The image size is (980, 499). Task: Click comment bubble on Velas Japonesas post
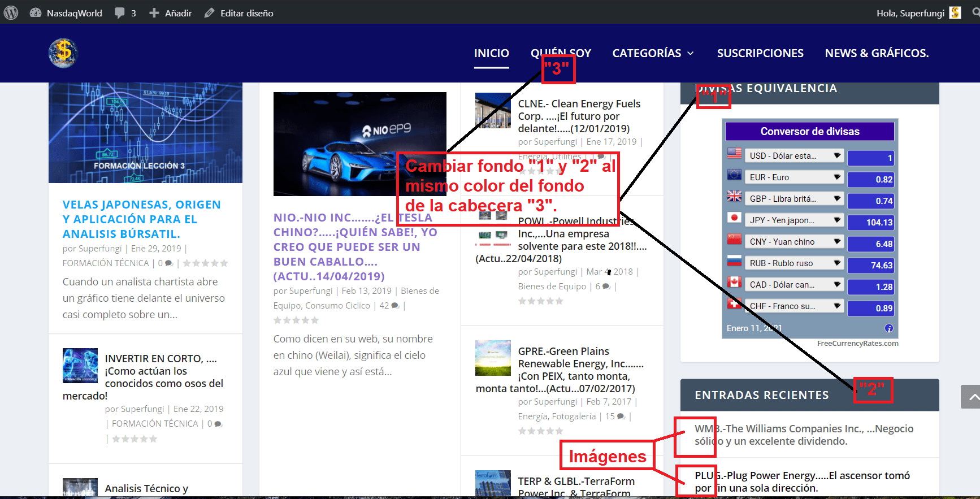coord(168,263)
